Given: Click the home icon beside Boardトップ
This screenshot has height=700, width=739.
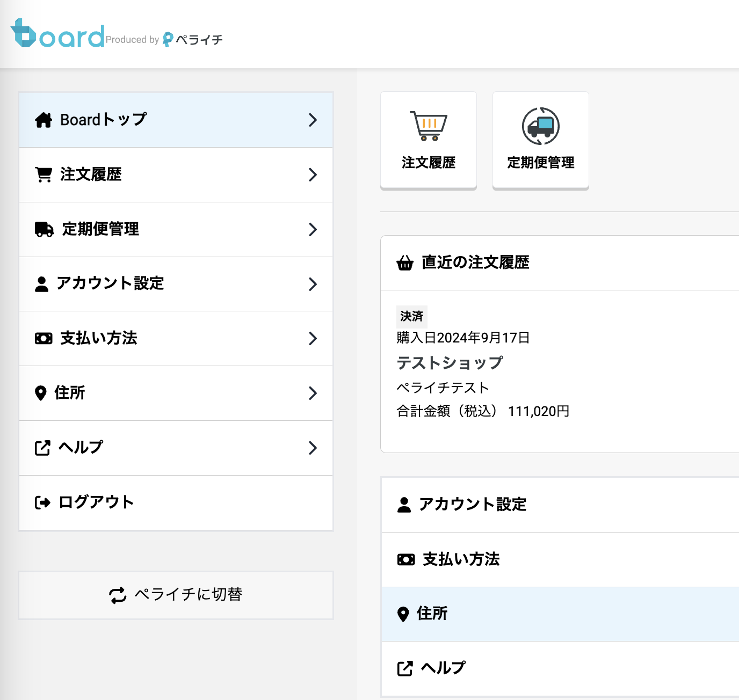Looking at the screenshot, I should tap(44, 120).
